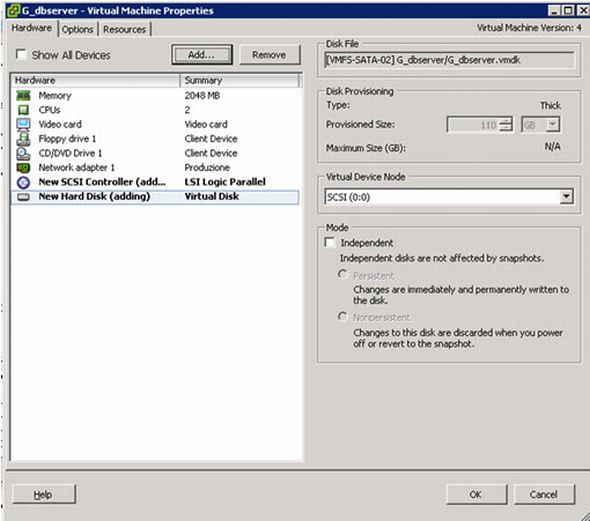
Task: Click the CPUs chip icon
Action: pos(23,110)
